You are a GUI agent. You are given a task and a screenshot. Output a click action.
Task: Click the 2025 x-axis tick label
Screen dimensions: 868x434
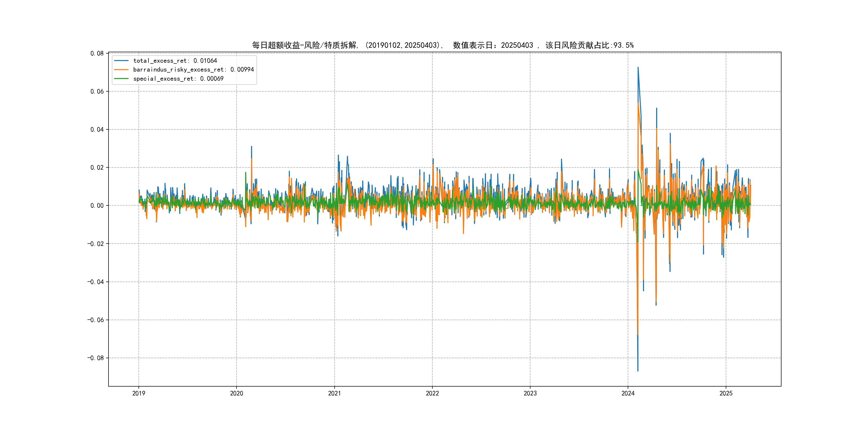click(726, 393)
